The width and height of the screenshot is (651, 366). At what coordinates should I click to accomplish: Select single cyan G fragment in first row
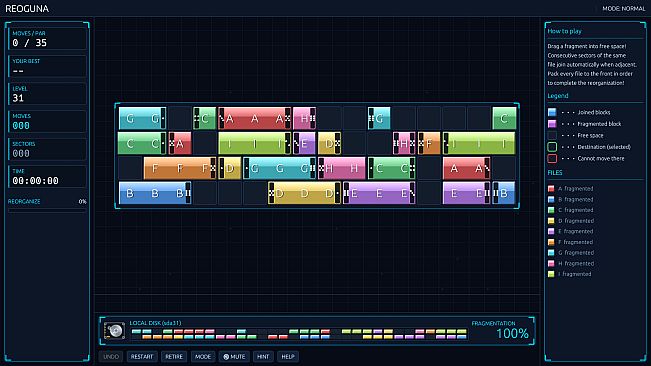[x=379, y=119]
